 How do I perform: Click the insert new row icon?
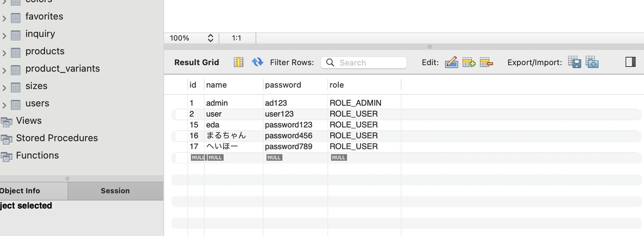469,62
